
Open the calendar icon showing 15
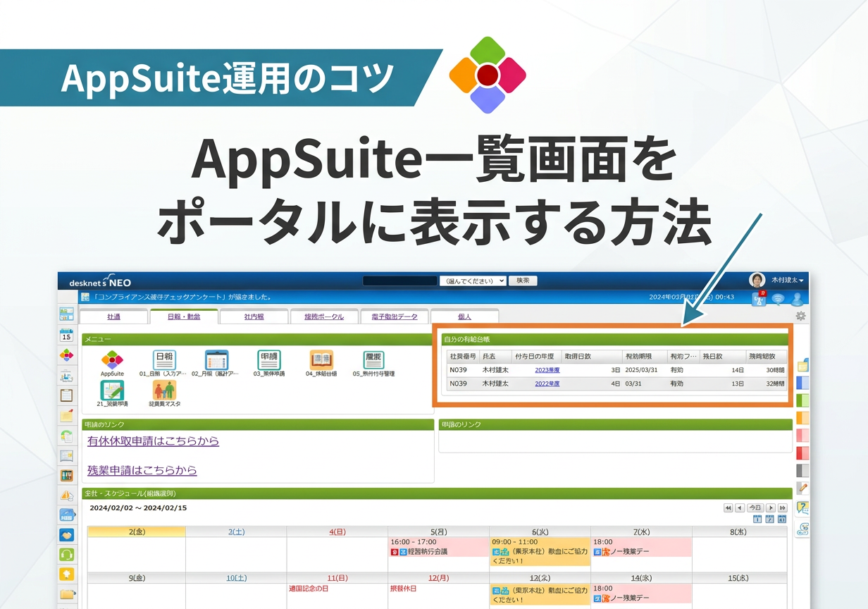66,335
